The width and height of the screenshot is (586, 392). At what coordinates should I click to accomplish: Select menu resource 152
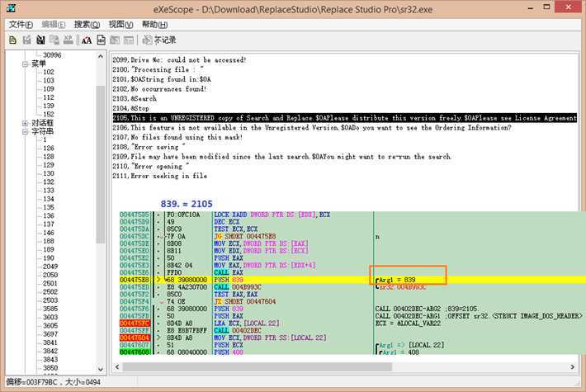[x=49, y=115]
